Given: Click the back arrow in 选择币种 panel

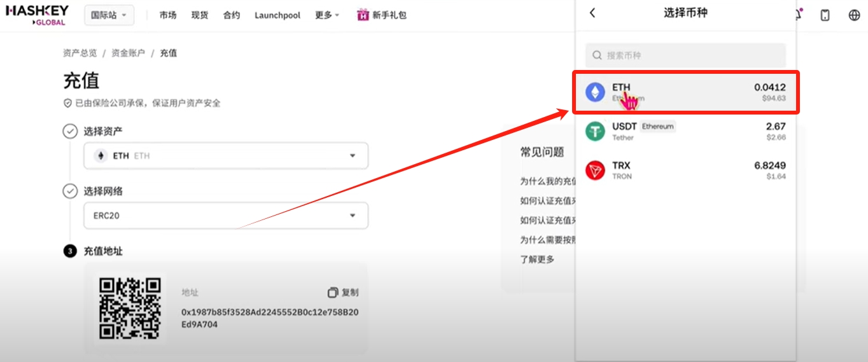Looking at the screenshot, I should coord(592,13).
